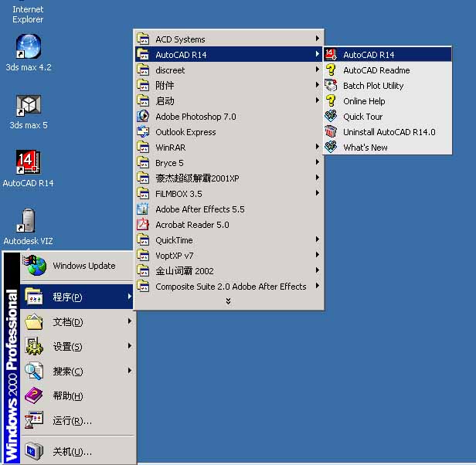
Task: Click the Acrobat Reader 5.0 icon
Action: click(143, 224)
